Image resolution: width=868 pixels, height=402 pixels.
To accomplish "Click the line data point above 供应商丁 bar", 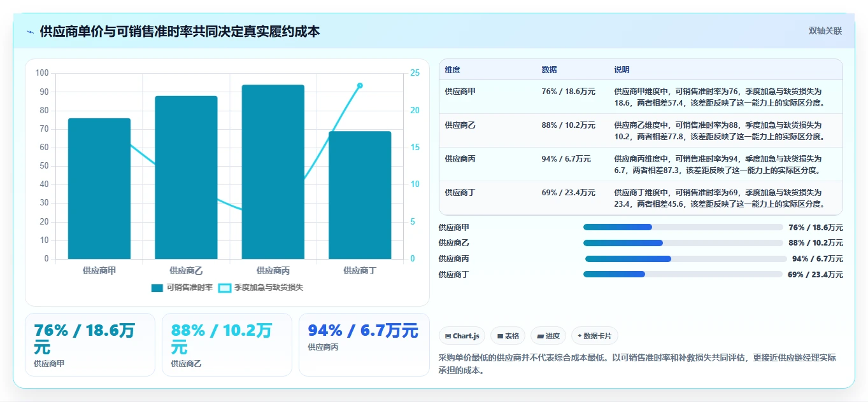I will point(360,85).
